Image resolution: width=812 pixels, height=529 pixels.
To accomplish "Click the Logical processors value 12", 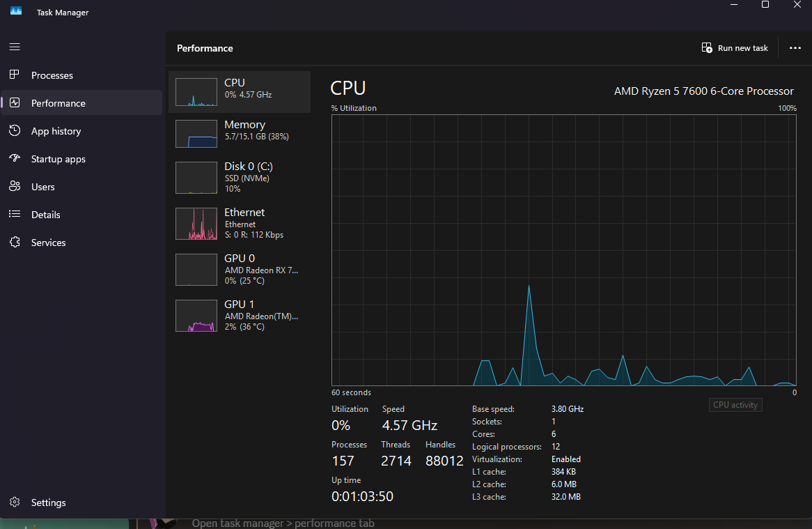I will coord(556,447).
